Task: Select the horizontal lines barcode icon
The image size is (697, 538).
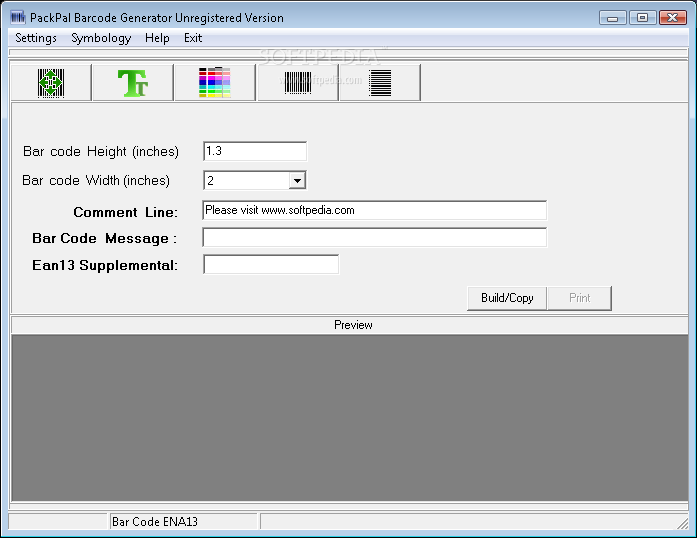Action: [x=380, y=83]
